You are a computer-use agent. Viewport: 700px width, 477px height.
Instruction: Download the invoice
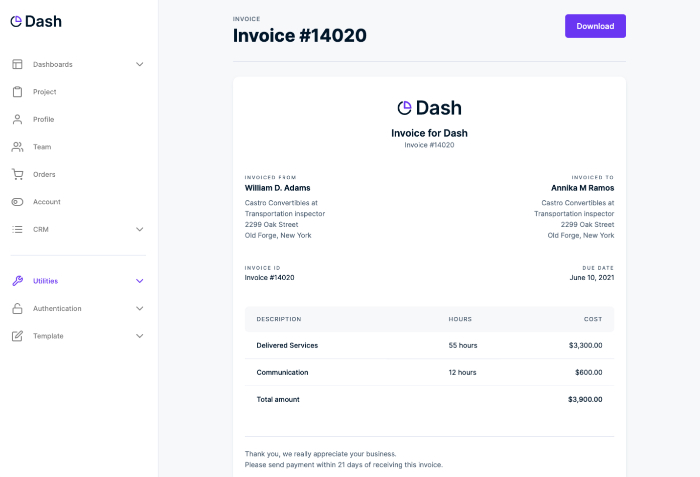[595, 26]
